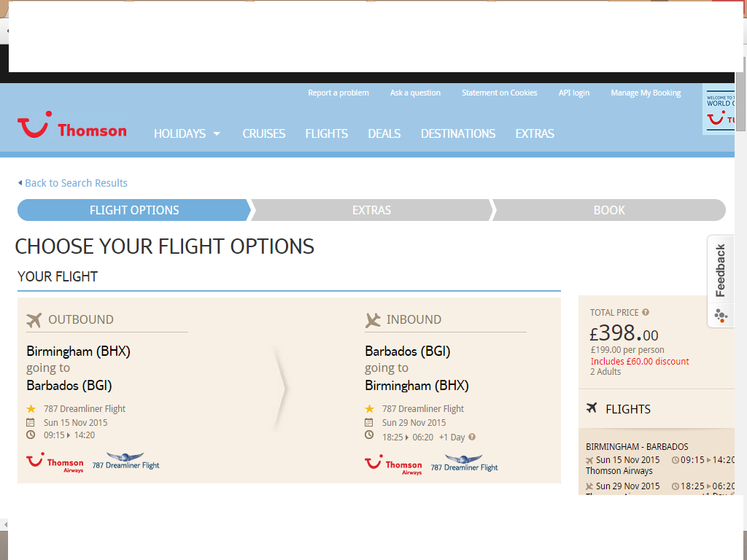Screen dimensions: 747x560
Task: Click the Thomson logo in the header
Action: tap(72, 125)
